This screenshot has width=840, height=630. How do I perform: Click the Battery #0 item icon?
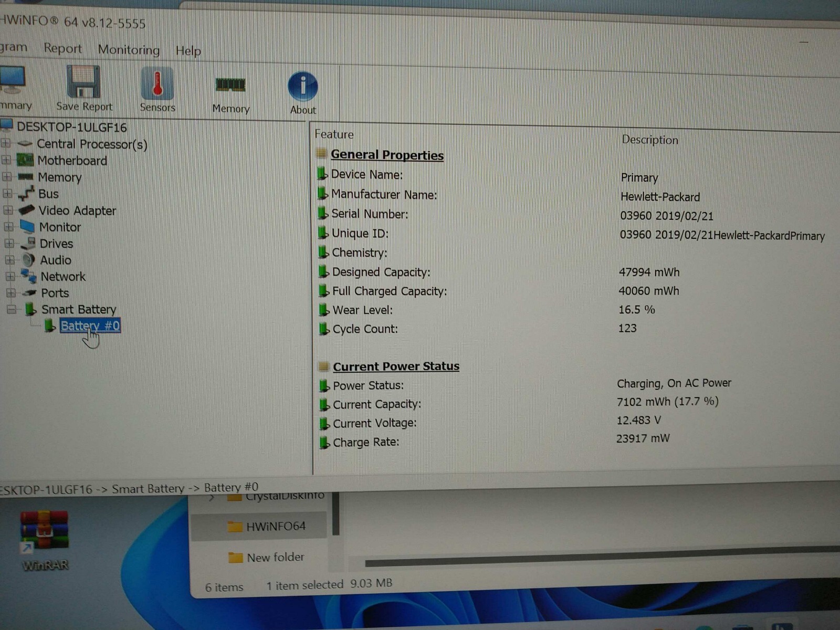pyautogui.click(x=50, y=325)
